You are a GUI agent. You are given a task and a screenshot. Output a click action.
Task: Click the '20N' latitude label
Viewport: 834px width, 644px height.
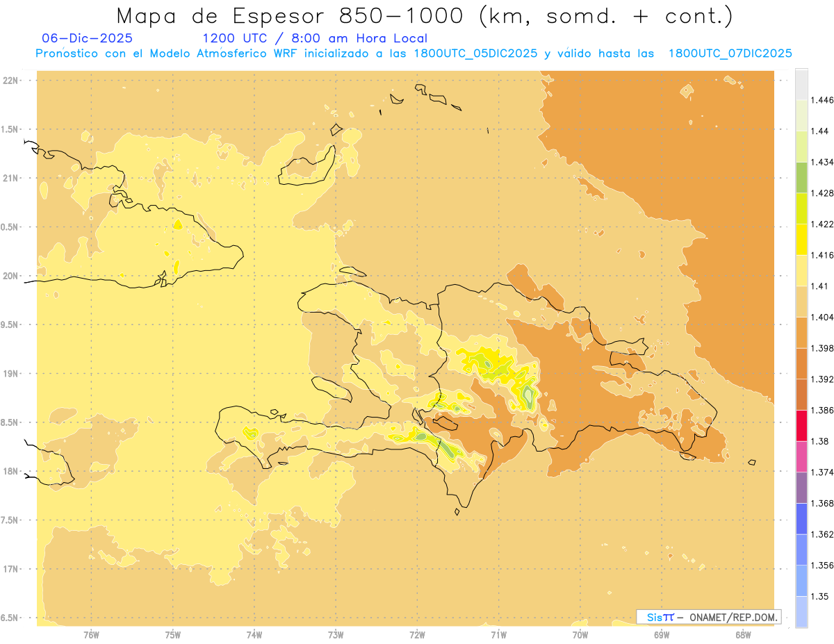[x=12, y=276]
